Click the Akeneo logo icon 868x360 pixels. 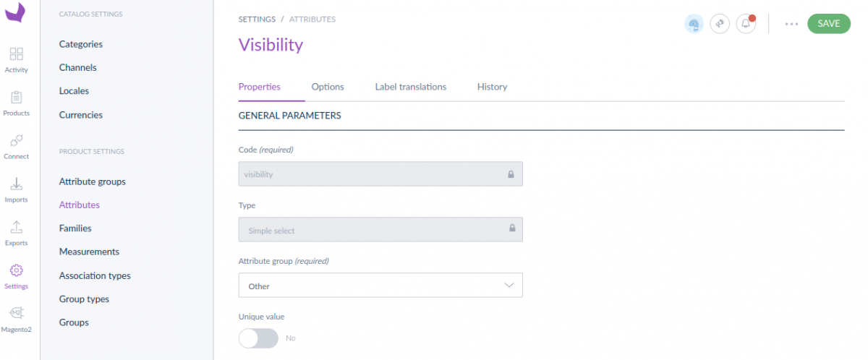(x=15, y=13)
